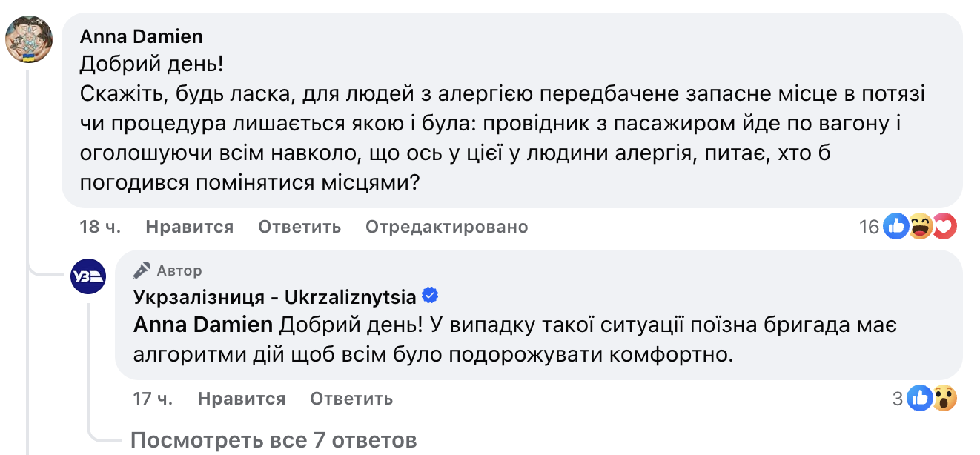This screenshot has height=455, width=980.
Task: Click the blue verified badge icon
Action: [430, 297]
